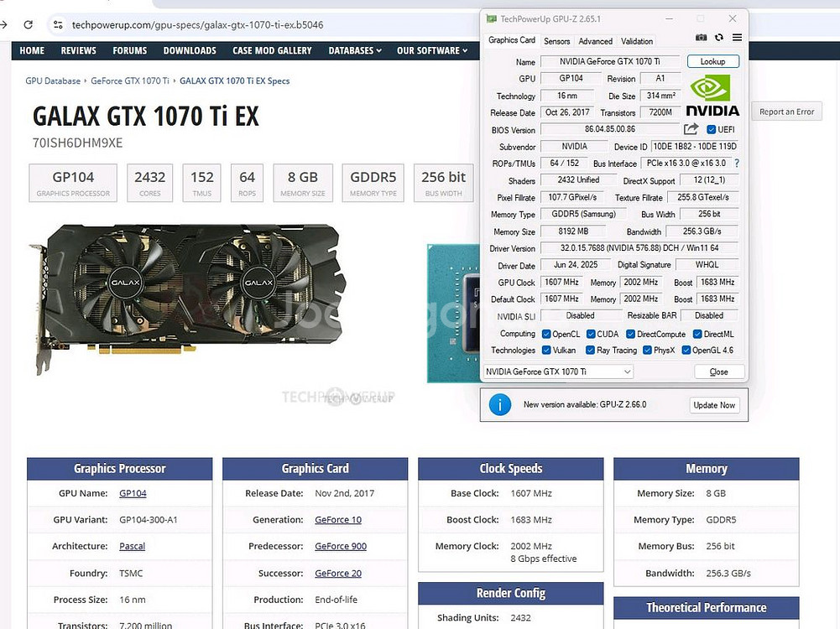Toggle the OpenGL 4.6 checkbox
Viewport: 840px width, 629px height.
point(686,350)
